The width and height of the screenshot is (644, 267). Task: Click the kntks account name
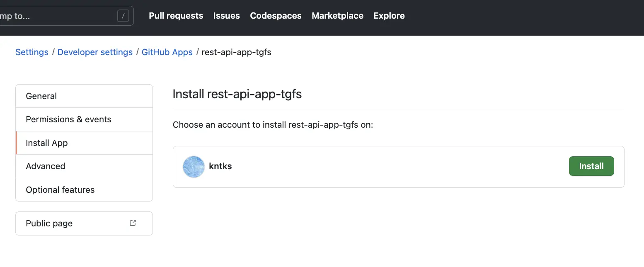pos(220,166)
